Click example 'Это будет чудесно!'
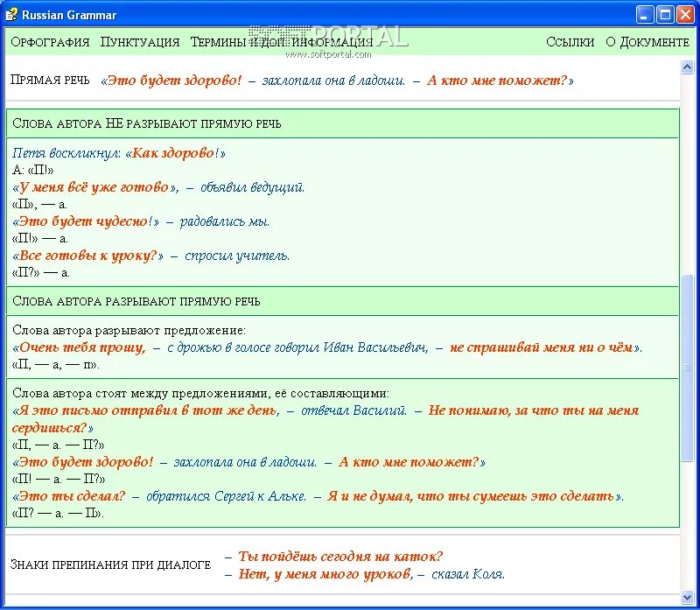This screenshot has height=610, width=700. click(86, 221)
